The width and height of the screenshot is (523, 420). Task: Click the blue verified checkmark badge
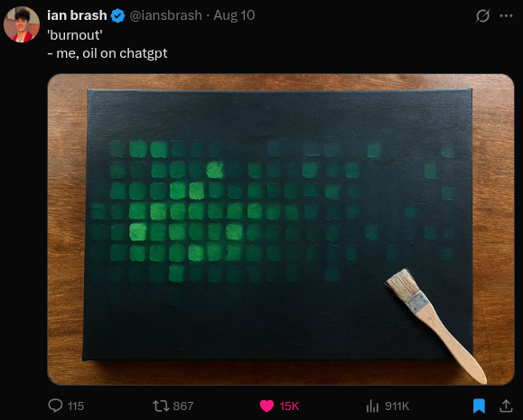point(117,15)
